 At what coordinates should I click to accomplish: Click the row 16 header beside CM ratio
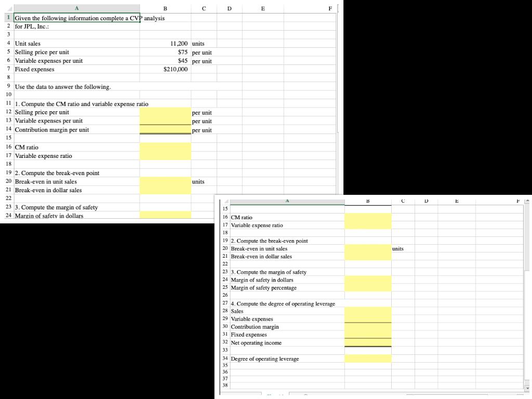click(x=224, y=218)
